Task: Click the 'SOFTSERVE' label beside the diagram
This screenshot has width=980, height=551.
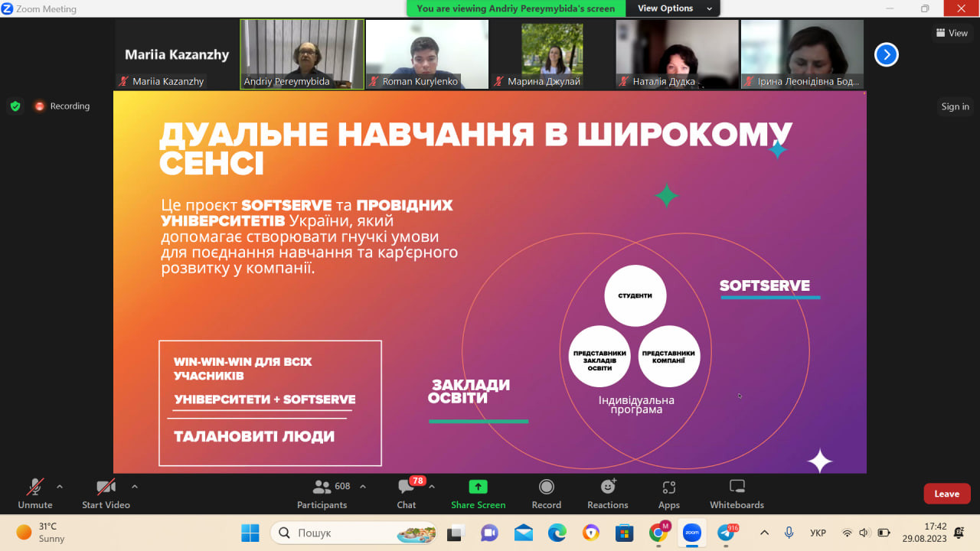Action: pyautogui.click(x=765, y=285)
